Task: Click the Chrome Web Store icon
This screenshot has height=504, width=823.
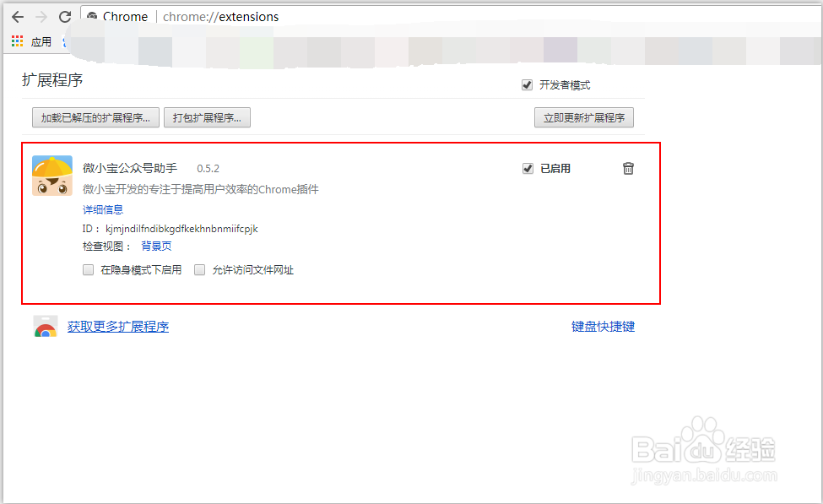Action: (46, 326)
